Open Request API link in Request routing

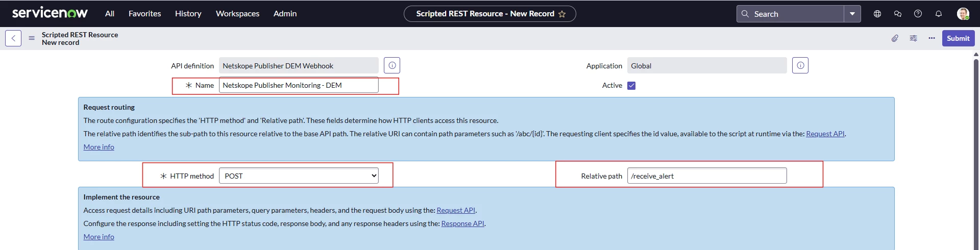coord(825,134)
